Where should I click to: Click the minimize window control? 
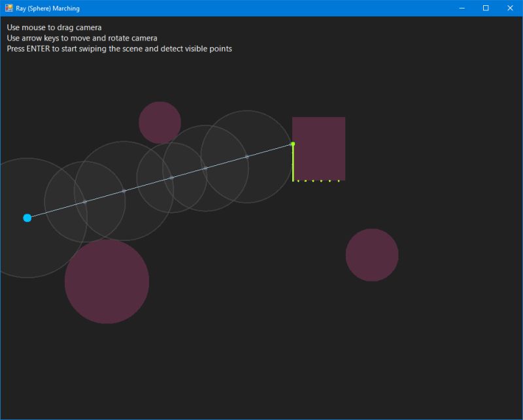click(x=460, y=8)
